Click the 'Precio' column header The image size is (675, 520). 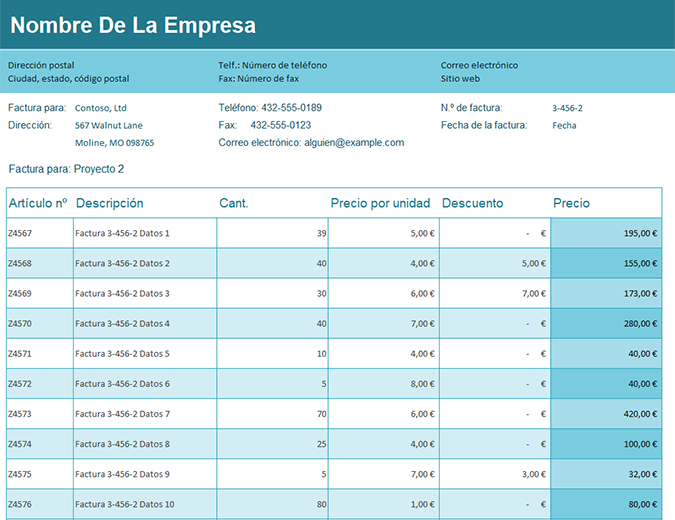click(x=571, y=203)
